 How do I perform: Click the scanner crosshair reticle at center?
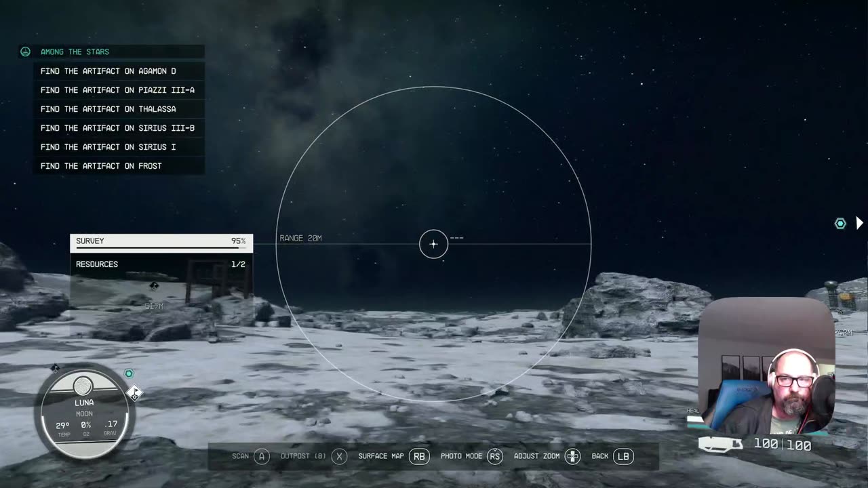click(x=433, y=244)
